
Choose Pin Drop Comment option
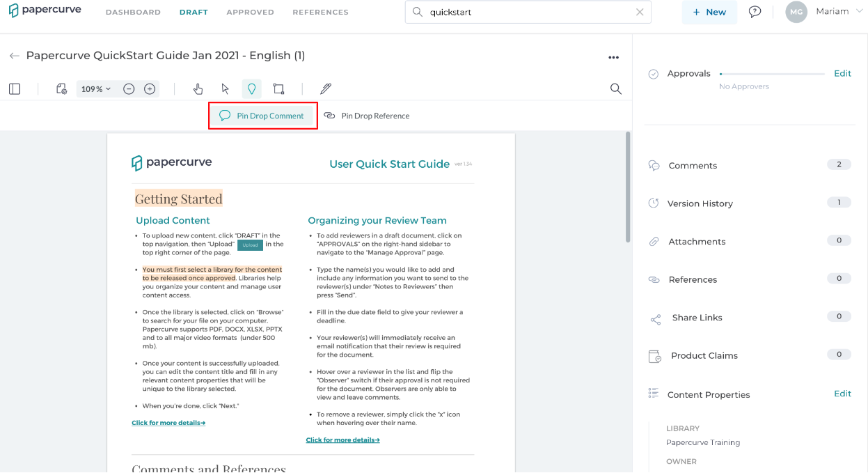pos(262,116)
